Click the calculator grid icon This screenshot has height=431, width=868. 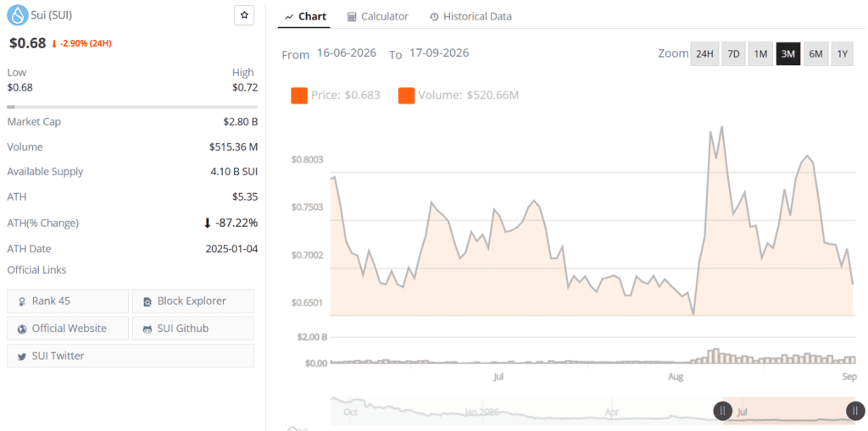pyautogui.click(x=352, y=17)
